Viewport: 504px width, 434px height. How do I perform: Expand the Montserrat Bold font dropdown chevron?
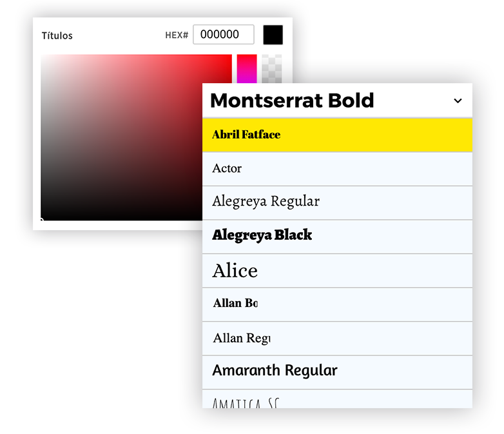[458, 101]
